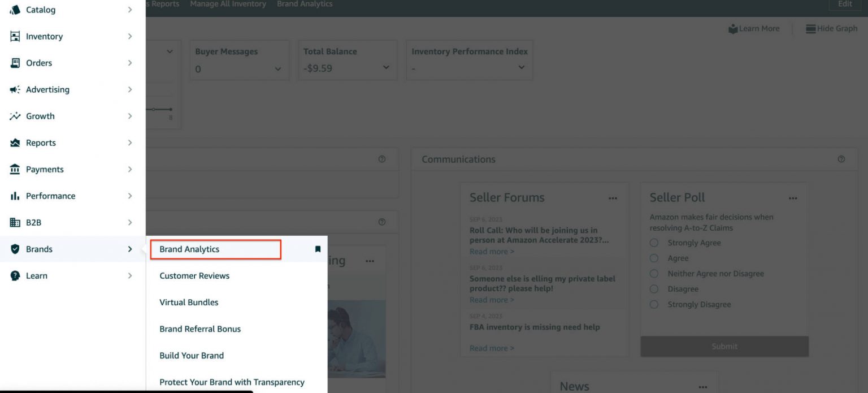868x393 pixels.
Task: Click the Performance bar-chart icon
Action: point(15,196)
